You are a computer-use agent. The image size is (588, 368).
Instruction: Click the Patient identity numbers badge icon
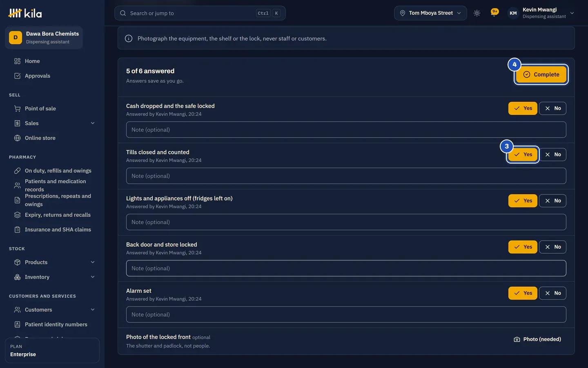tap(17, 324)
